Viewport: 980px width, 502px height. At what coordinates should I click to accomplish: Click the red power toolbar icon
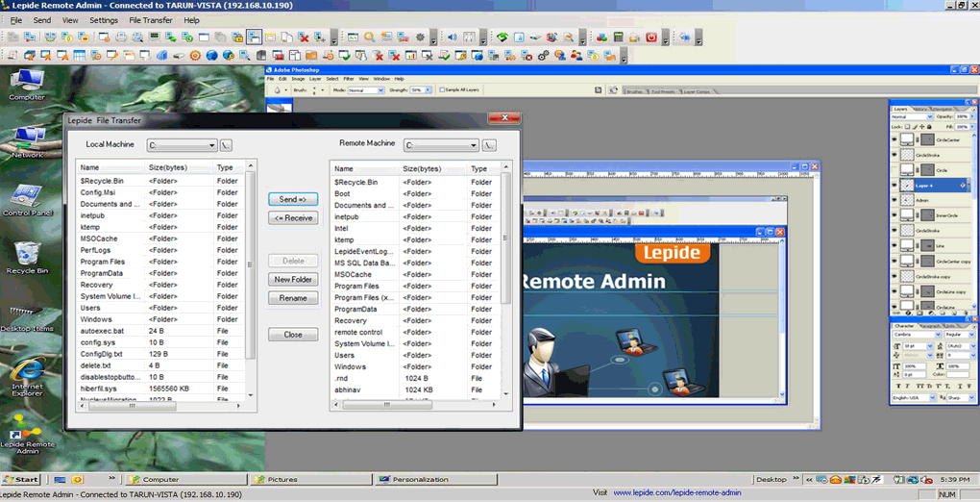click(651, 37)
